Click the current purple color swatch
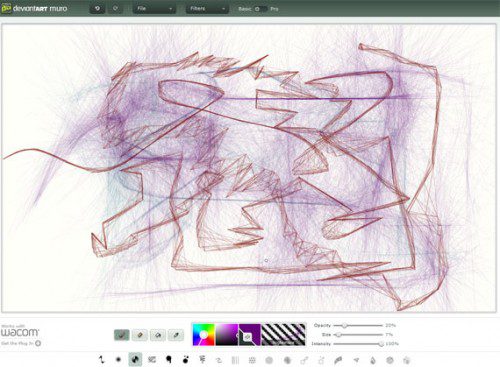The width and height of the screenshot is (500, 367). click(x=250, y=334)
